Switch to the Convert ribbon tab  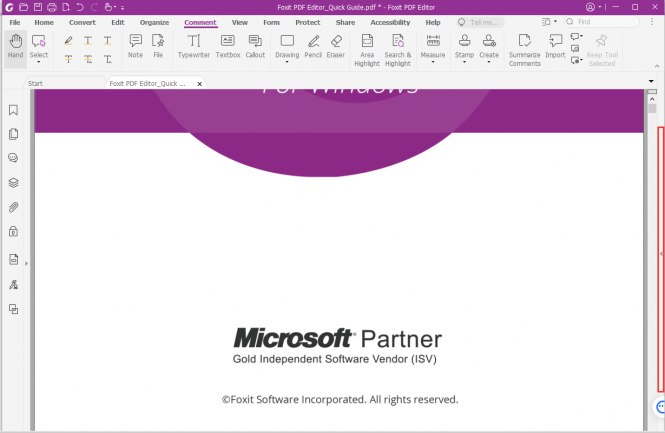(x=82, y=22)
